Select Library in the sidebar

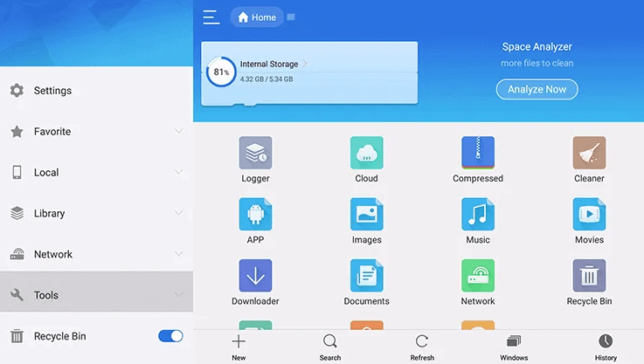96,213
